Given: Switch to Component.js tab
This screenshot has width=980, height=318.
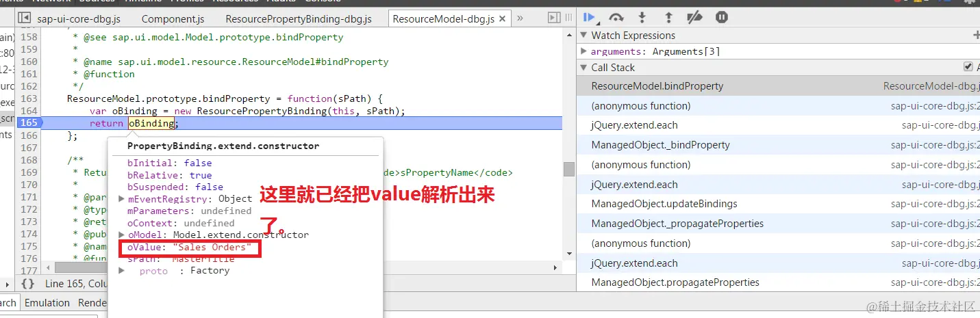Looking at the screenshot, I should click(x=173, y=19).
